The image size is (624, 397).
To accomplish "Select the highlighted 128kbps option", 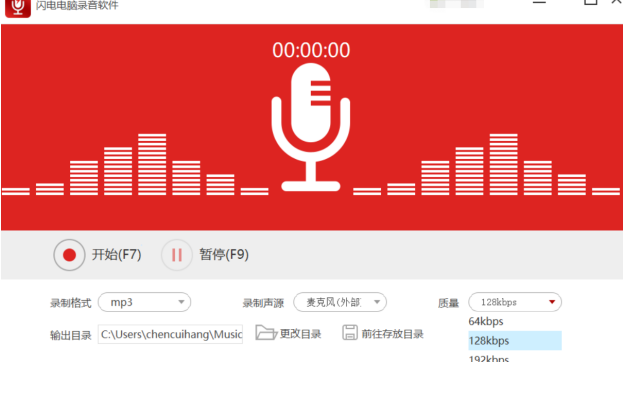I will click(515, 341).
